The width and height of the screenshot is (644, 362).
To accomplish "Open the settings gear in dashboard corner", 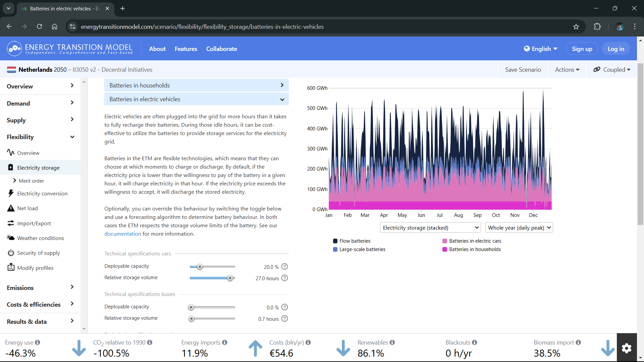I will 627,348.
